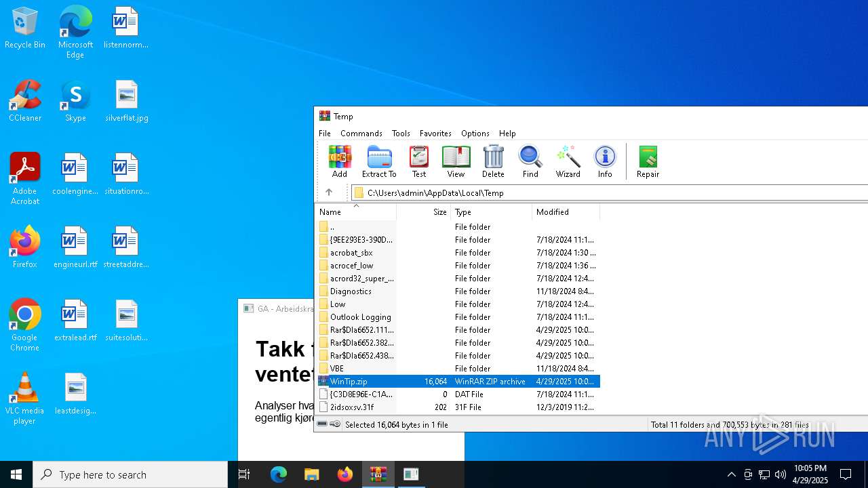The width and height of the screenshot is (868, 488).
Task: Go up one folder with the arrow
Action: (x=329, y=192)
